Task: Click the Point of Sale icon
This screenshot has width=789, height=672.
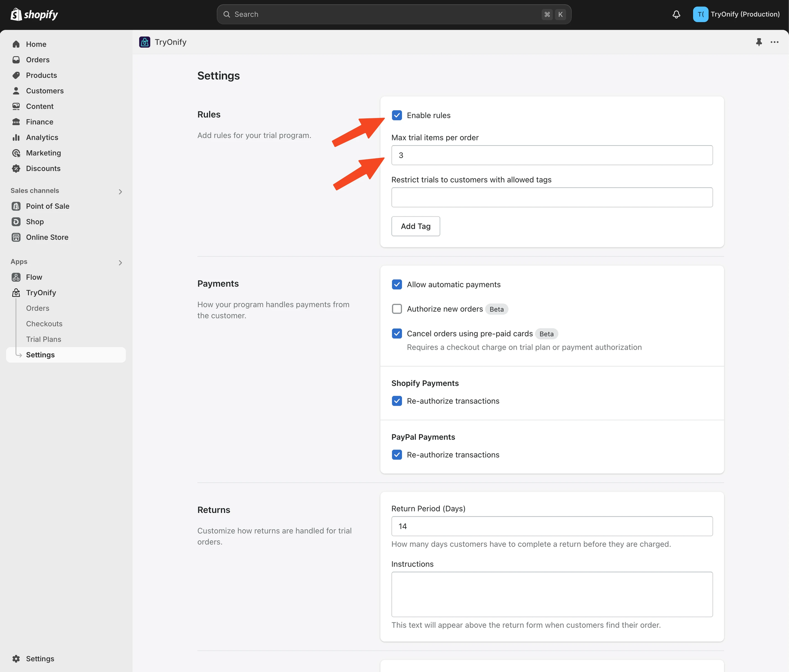Action: (x=16, y=206)
